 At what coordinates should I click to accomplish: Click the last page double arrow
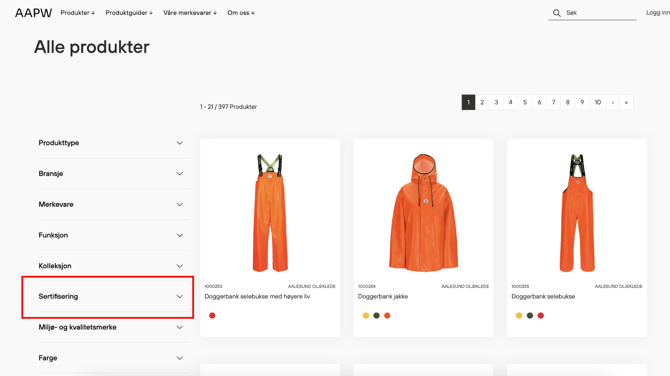[x=626, y=102]
